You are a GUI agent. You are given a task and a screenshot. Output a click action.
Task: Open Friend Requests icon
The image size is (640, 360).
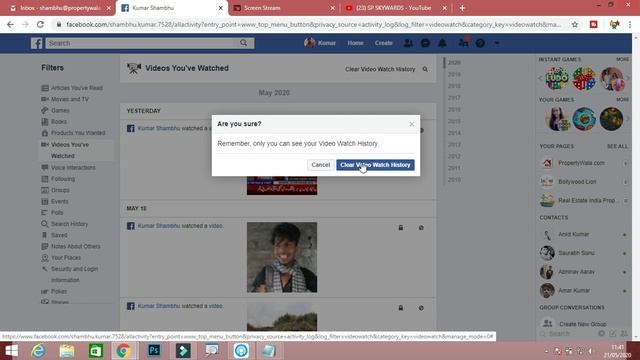(x=408, y=43)
